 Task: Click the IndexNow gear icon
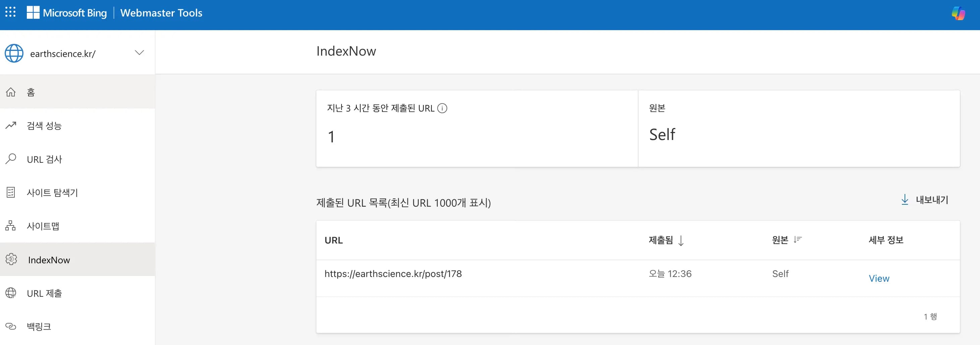(x=11, y=259)
